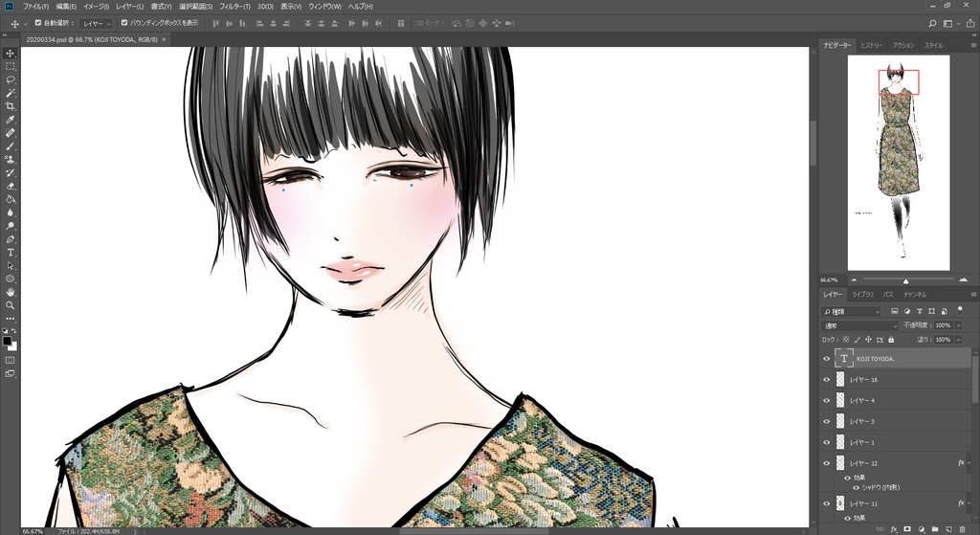Hide the KOJI TOYODA. text layer
The width and height of the screenshot is (980, 535).
click(826, 359)
